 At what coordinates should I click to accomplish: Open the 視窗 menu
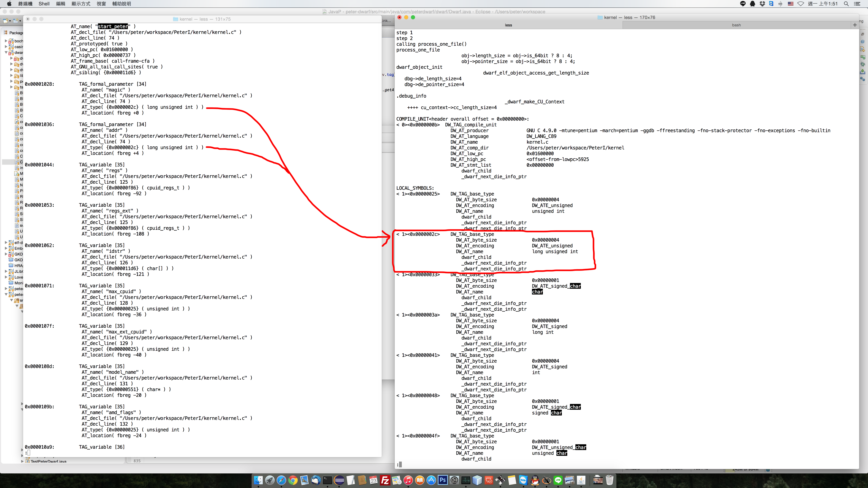(101, 4)
